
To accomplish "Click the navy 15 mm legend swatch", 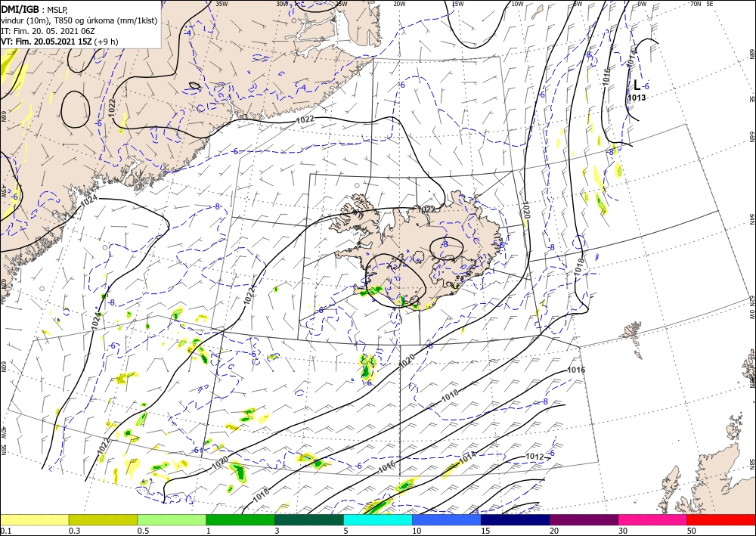I will point(516,519).
